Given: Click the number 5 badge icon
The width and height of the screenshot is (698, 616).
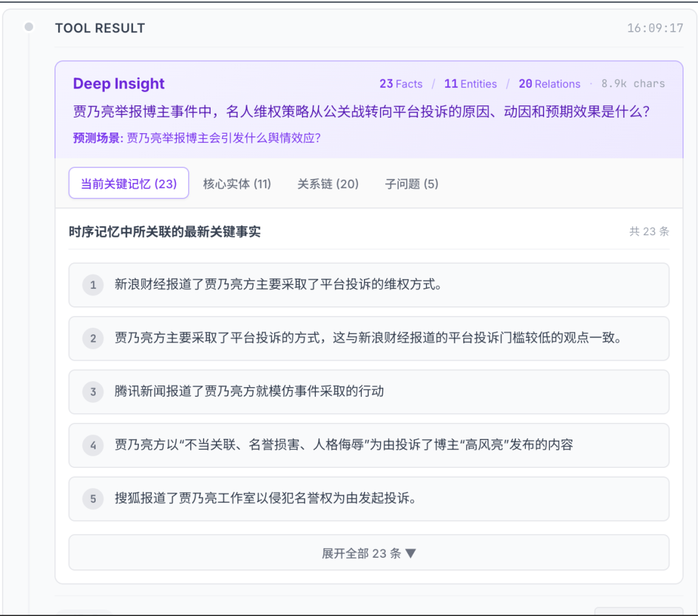Looking at the screenshot, I should point(93,499).
